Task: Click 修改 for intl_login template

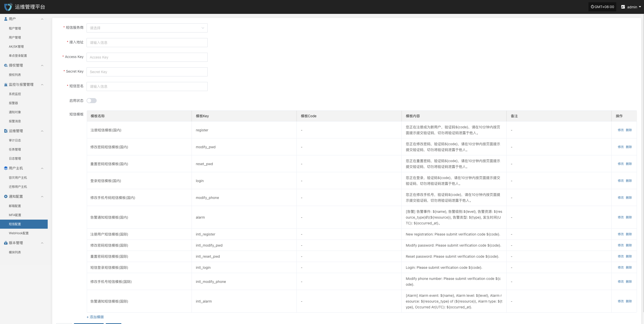Action: click(621, 268)
